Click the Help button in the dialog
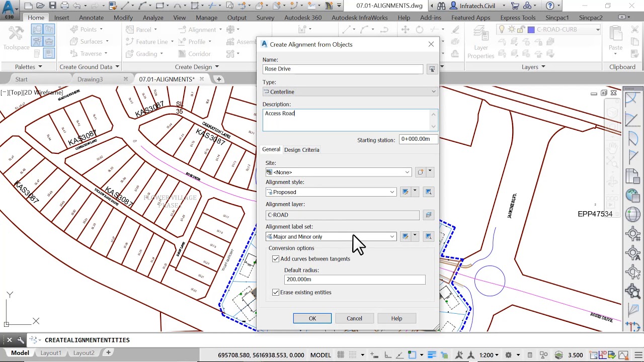 (x=396, y=318)
